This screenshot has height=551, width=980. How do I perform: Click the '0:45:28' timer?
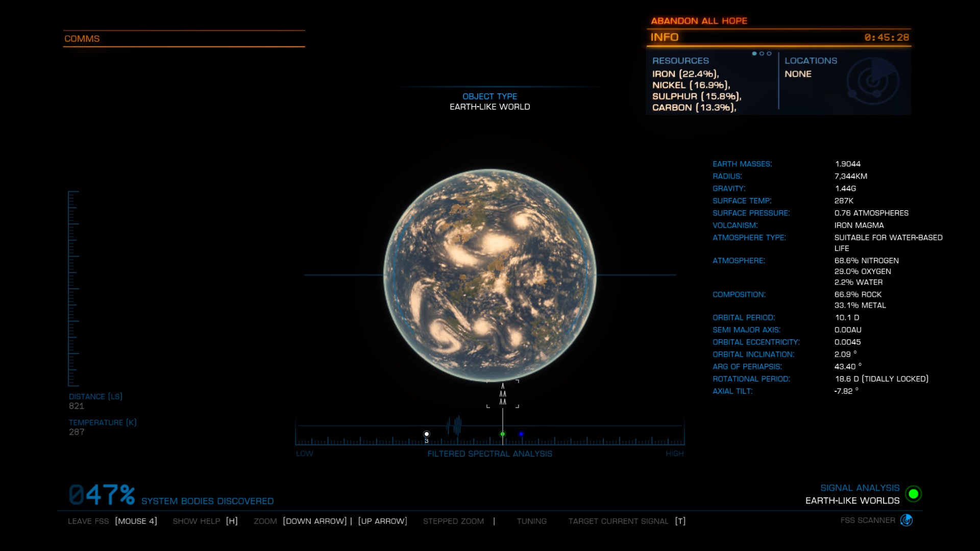point(887,37)
